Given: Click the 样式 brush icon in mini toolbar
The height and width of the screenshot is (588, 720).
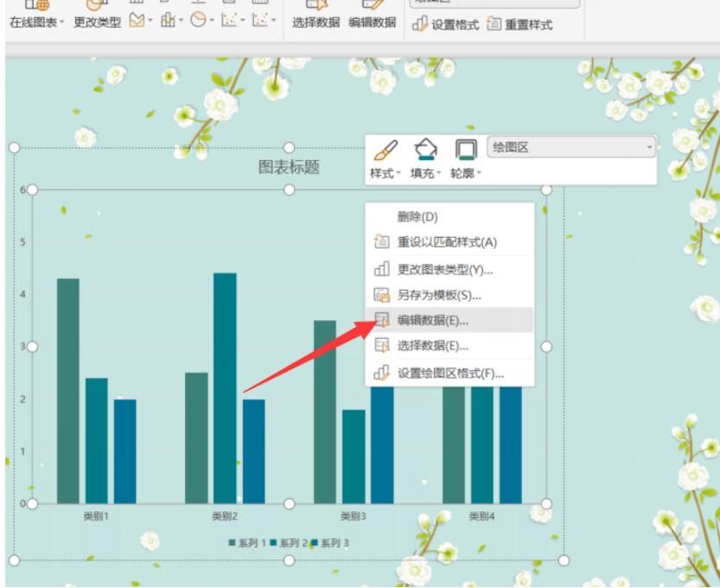Looking at the screenshot, I should pos(385,150).
